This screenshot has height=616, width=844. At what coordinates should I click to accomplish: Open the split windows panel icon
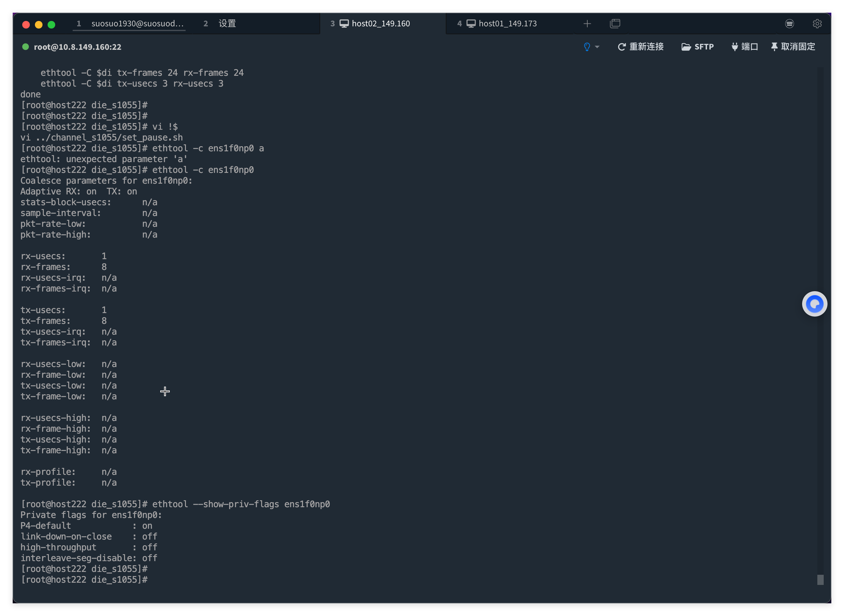click(615, 24)
